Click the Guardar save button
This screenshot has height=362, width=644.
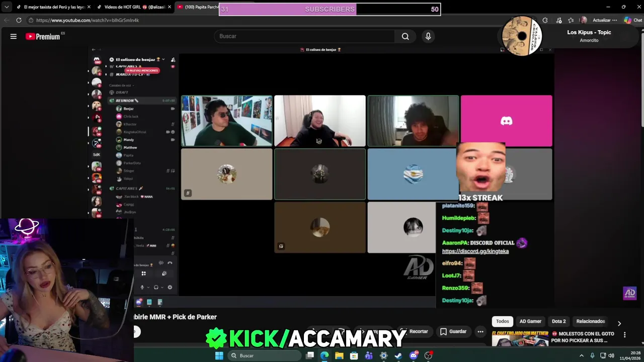tap(453, 331)
